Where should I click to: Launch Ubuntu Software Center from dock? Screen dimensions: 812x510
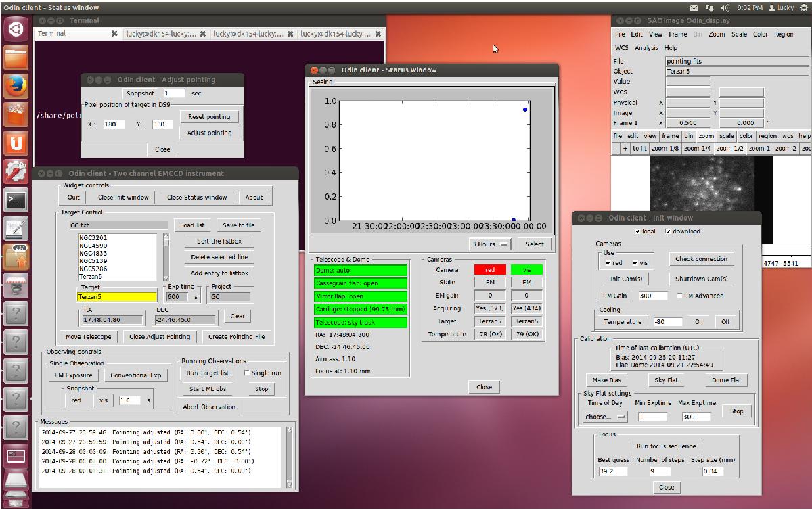(x=15, y=116)
